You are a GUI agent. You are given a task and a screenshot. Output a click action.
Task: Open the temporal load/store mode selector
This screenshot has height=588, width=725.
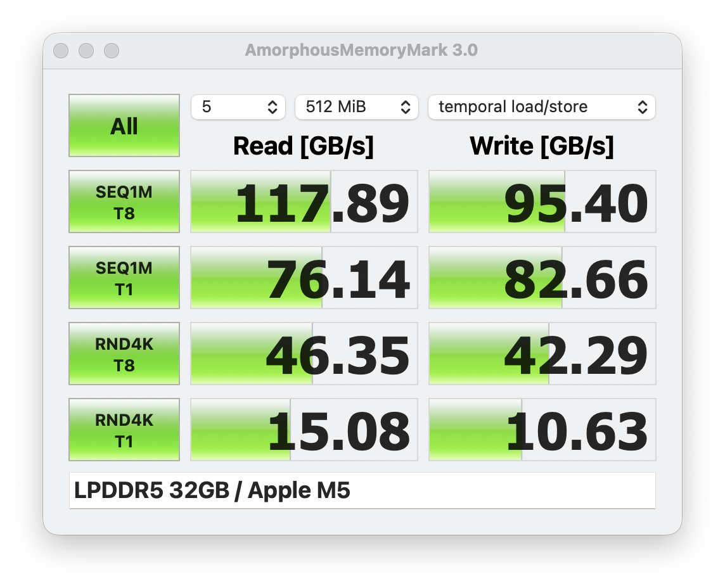pyautogui.click(x=542, y=107)
